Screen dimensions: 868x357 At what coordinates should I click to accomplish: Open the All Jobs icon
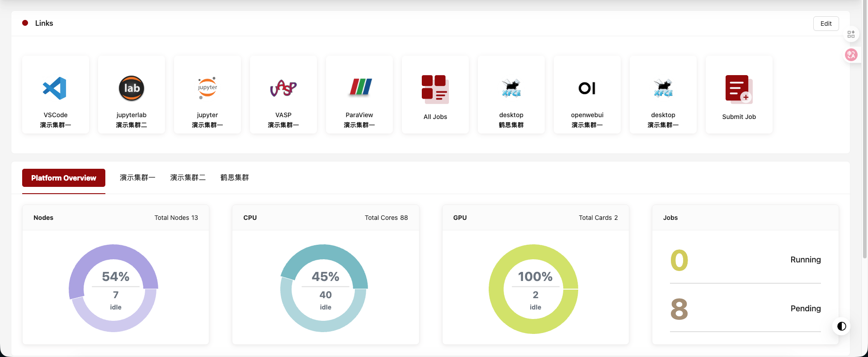click(435, 89)
